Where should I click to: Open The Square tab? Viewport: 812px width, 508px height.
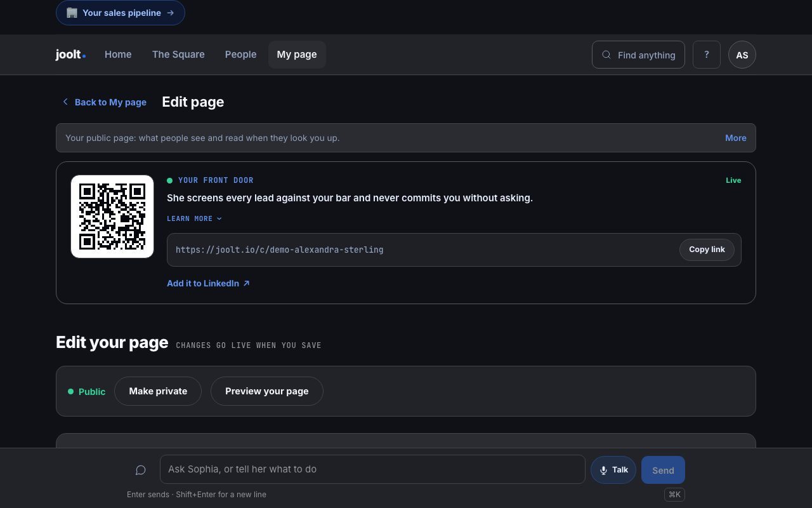(178, 55)
